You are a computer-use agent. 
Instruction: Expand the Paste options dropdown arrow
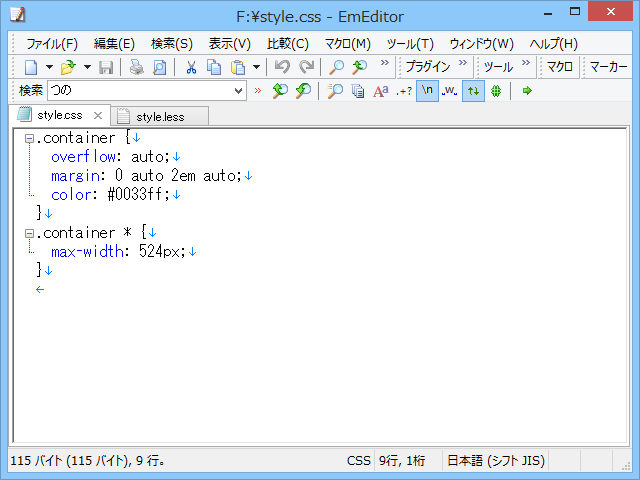tap(256, 67)
